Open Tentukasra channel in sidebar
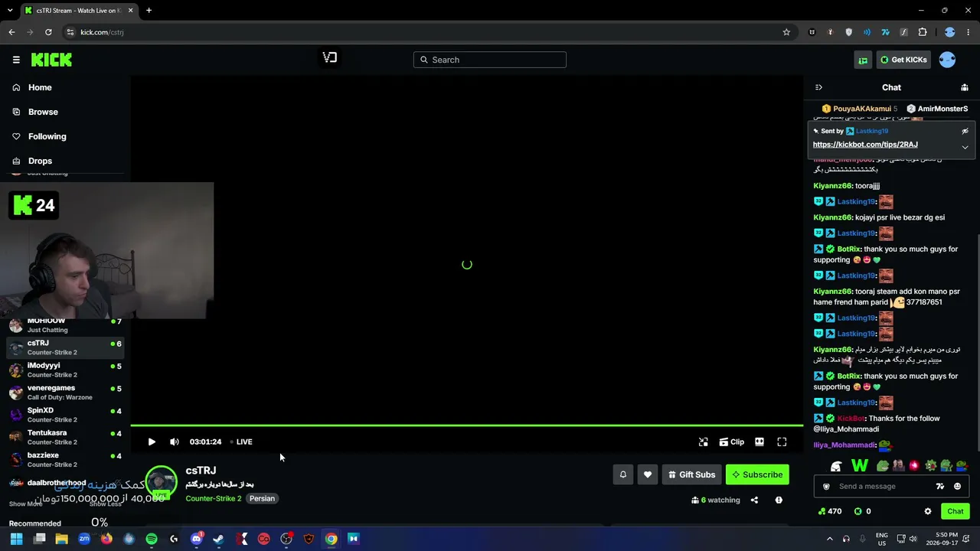Viewport: 980px width, 551px height. [65, 437]
